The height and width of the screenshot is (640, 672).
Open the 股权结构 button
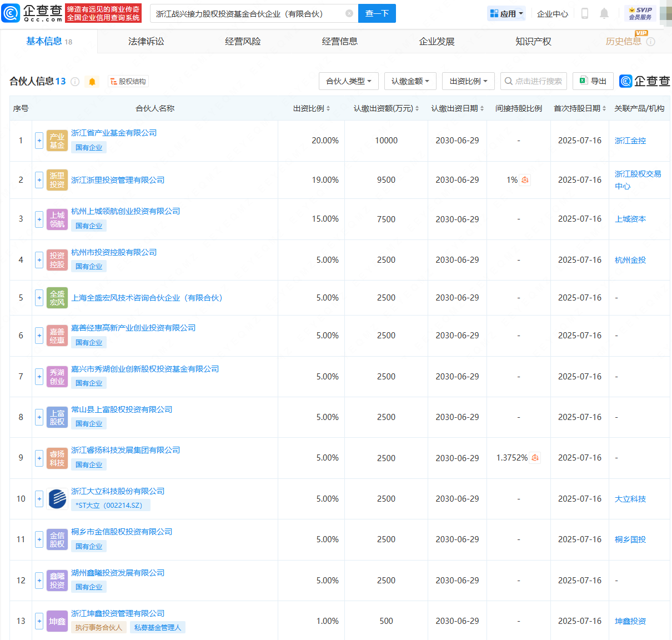point(128,82)
